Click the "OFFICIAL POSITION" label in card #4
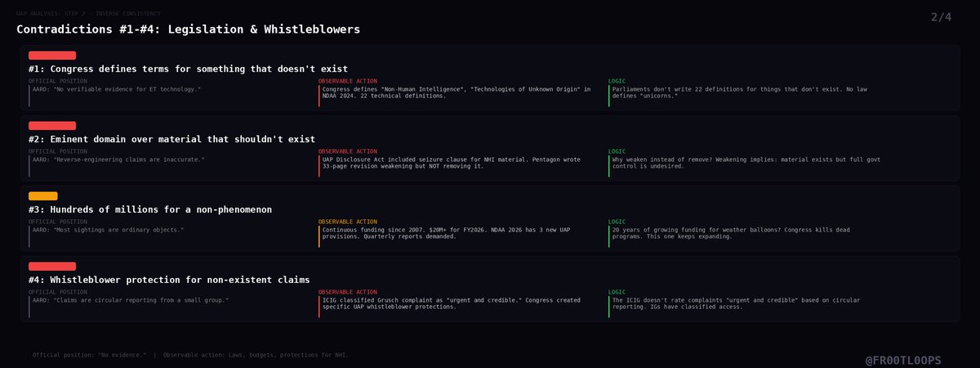This screenshot has width=980, height=368. tap(58, 292)
